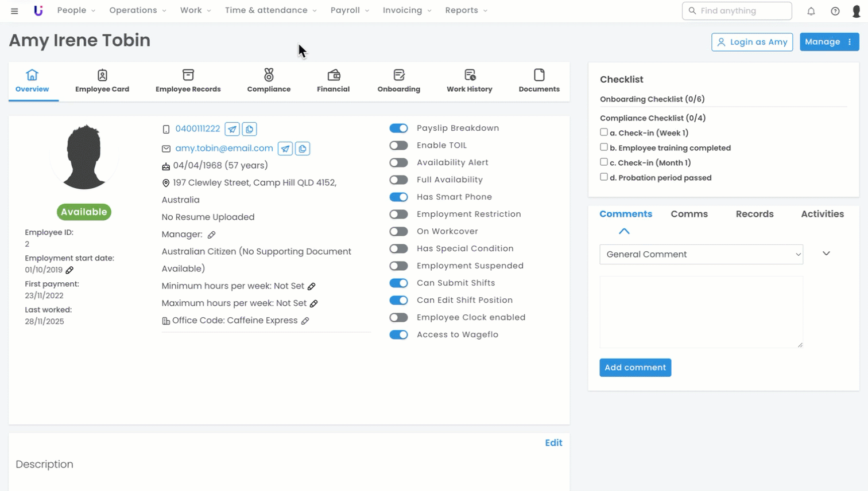Expand the Payroll menu

pyautogui.click(x=350, y=10)
